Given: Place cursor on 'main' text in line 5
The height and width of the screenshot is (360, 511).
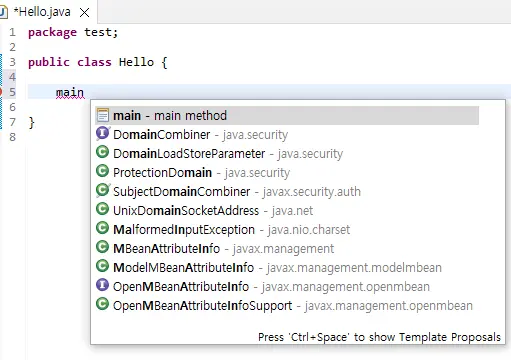Looking at the screenshot, I should pos(70,92).
